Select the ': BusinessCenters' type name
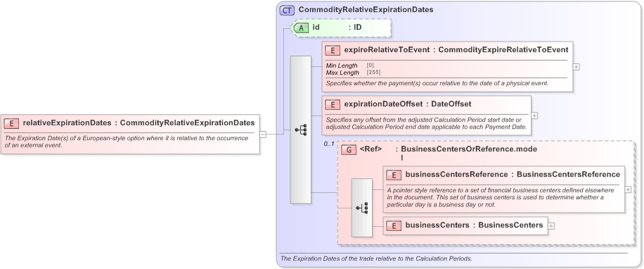 (x=508, y=225)
